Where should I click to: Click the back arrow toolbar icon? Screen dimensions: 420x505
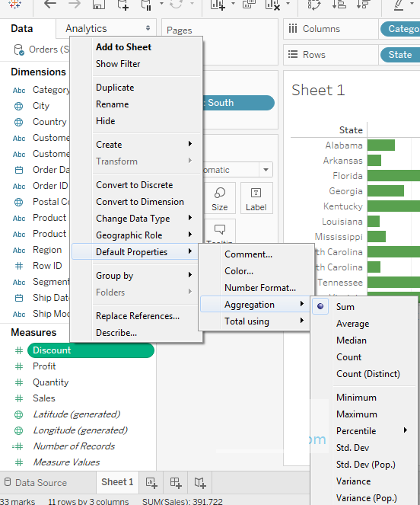pyautogui.click(x=50, y=5)
